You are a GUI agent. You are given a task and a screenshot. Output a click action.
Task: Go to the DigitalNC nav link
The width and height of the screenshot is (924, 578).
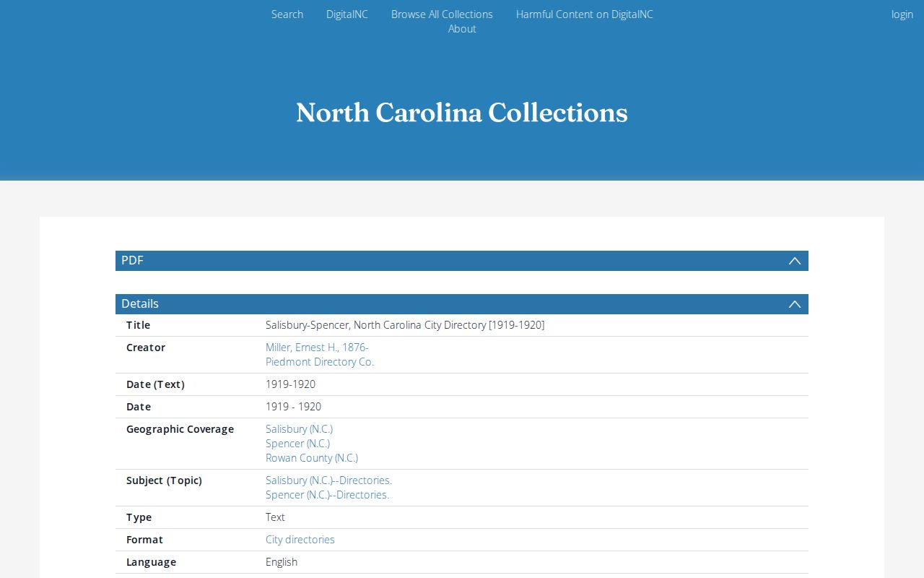pyautogui.click(x=347, y=14)
